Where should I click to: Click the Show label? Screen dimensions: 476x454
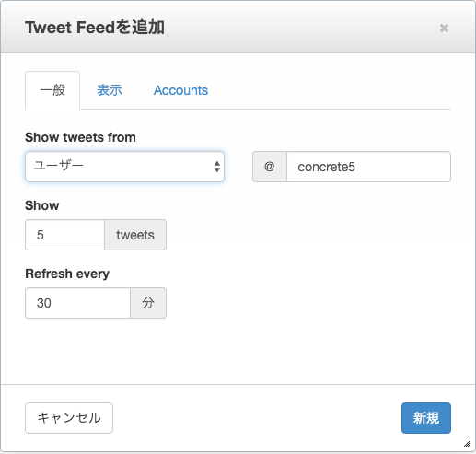pyautogui.click(x=42, y=205)
